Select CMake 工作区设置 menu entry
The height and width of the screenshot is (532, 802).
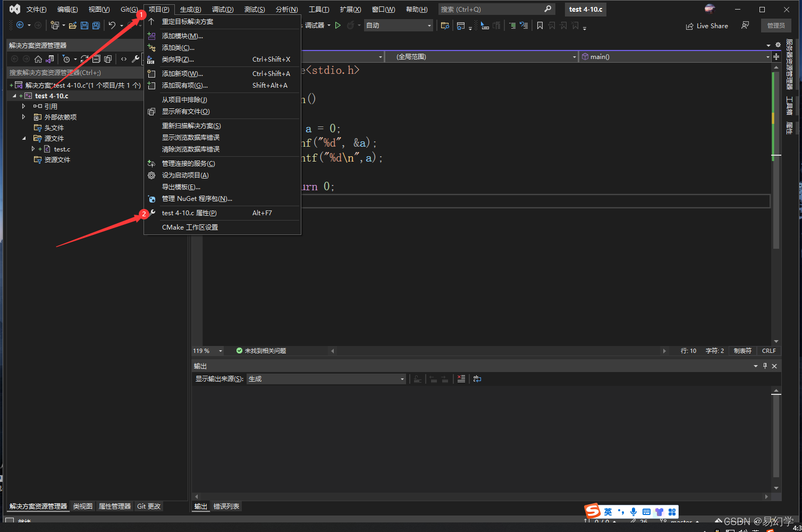(222, 227)
